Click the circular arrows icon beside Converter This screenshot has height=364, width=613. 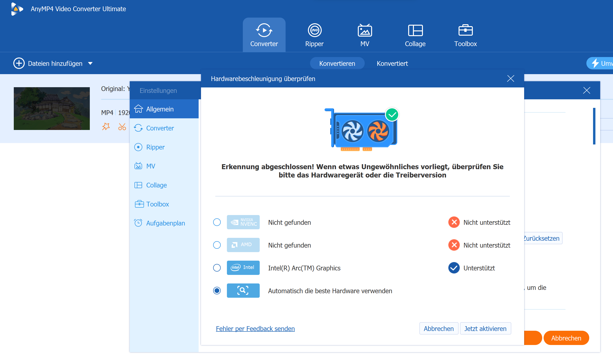(x=138, y=128)
